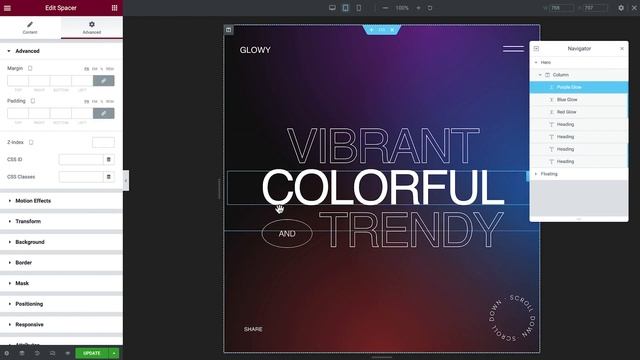The width and height of the screenshot is (640, 360).
Task: Open Save Options arrow beside UPDATE
Action: [x=114, y=353]
